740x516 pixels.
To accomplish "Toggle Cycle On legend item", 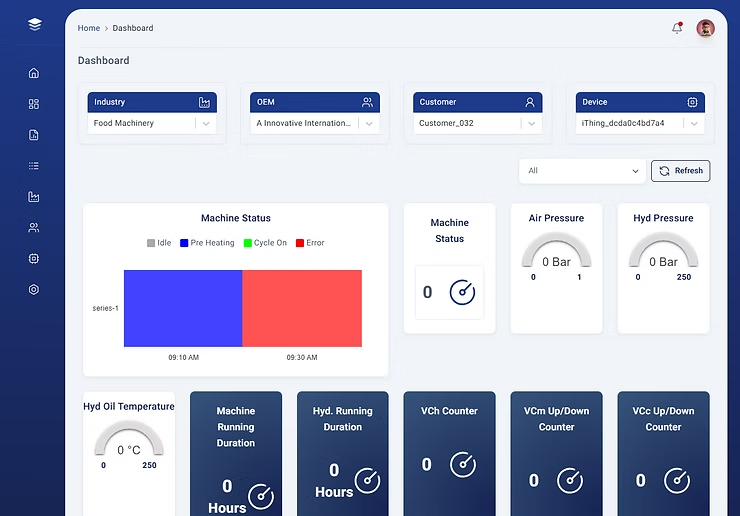I will pyautogui.click(x=264, y=243).
